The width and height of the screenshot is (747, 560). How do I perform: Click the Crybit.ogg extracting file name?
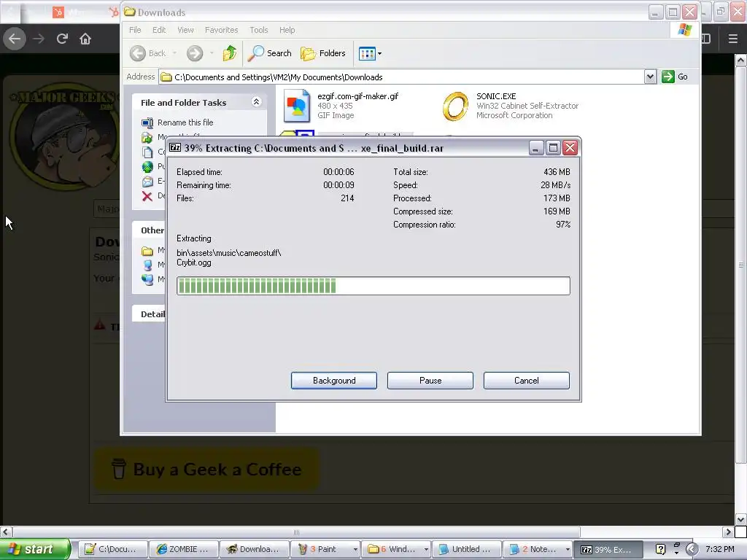click(x=194, y=262)
